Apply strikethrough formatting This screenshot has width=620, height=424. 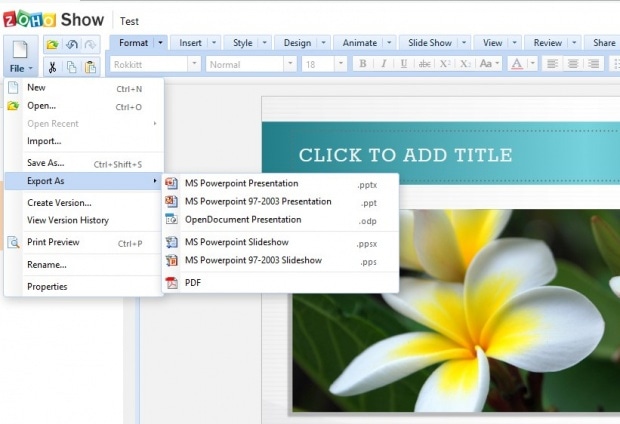tap(425, 64)
